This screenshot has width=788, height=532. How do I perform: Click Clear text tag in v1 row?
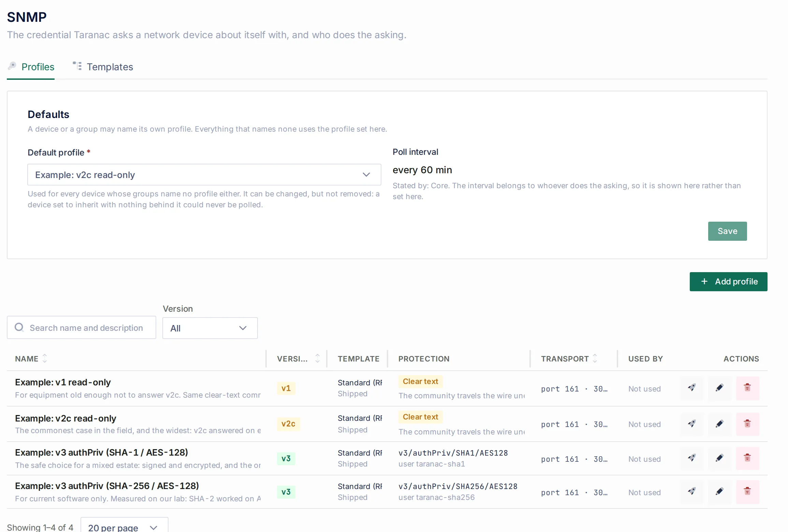click(x=420, y=382)
